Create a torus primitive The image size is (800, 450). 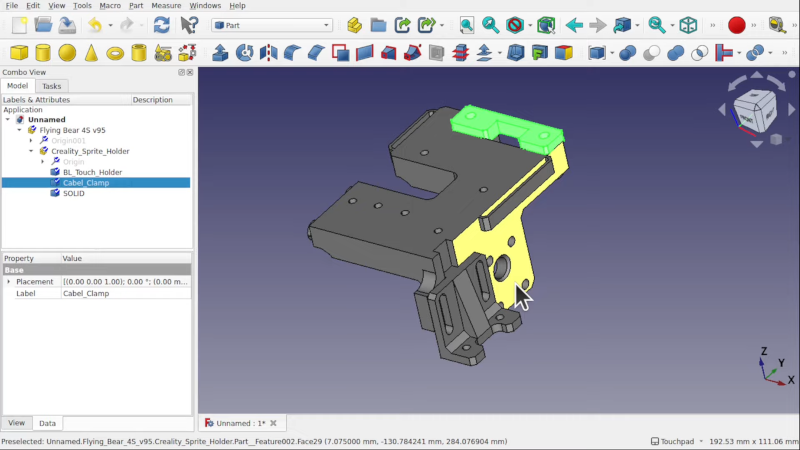point(115,53)
